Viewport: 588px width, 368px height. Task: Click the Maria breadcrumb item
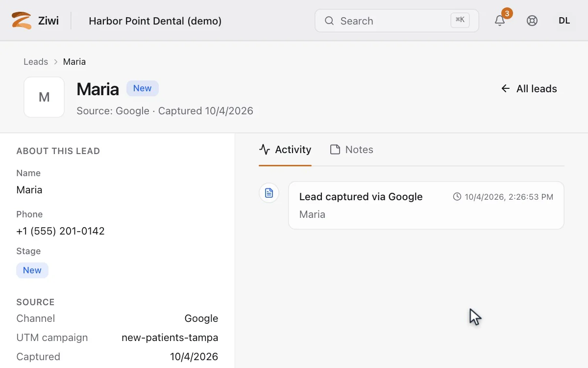point(74,62)
